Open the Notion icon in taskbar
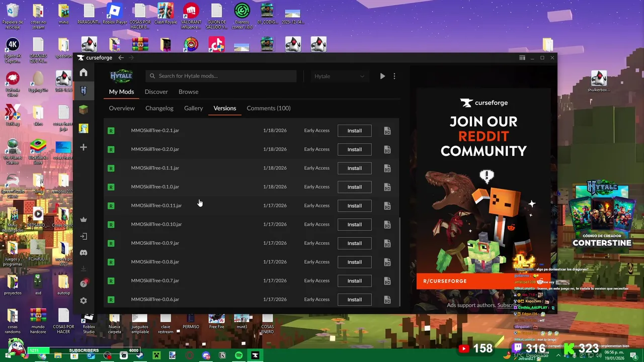Screen dimensions: 644x362 click(222, 355)
